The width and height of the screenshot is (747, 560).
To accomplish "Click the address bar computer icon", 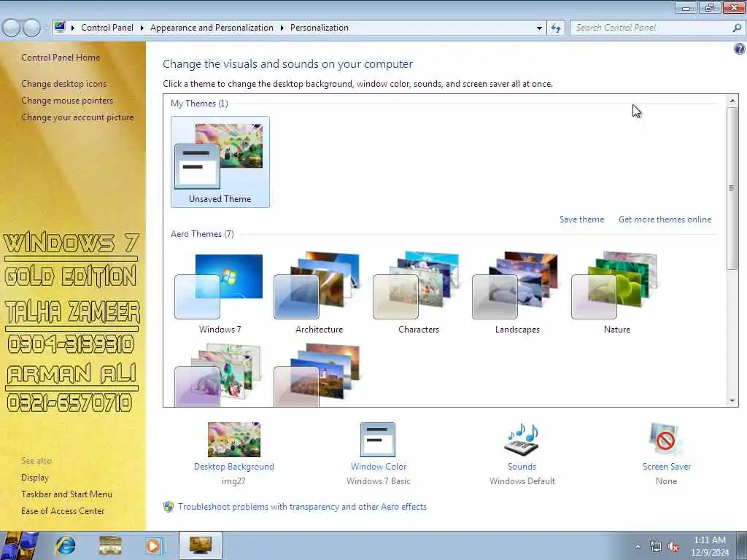I will [x=60, y=27].
